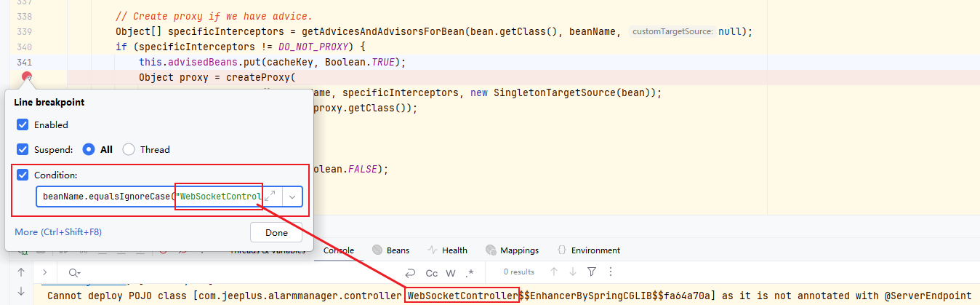The height and width of the screenshot is (305, 980).
Task: Switch to the Health tab
Action: pyautogui.click(x=447, y=250)
